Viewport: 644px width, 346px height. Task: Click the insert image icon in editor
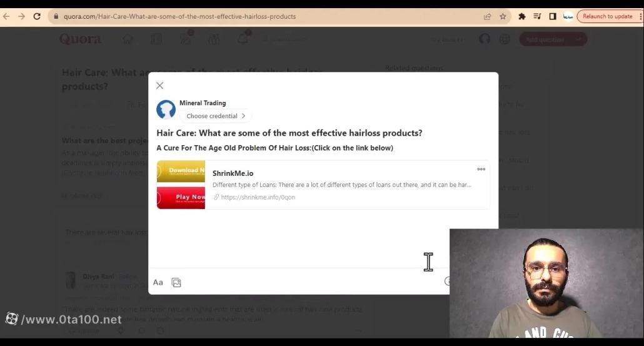[176, 283]
